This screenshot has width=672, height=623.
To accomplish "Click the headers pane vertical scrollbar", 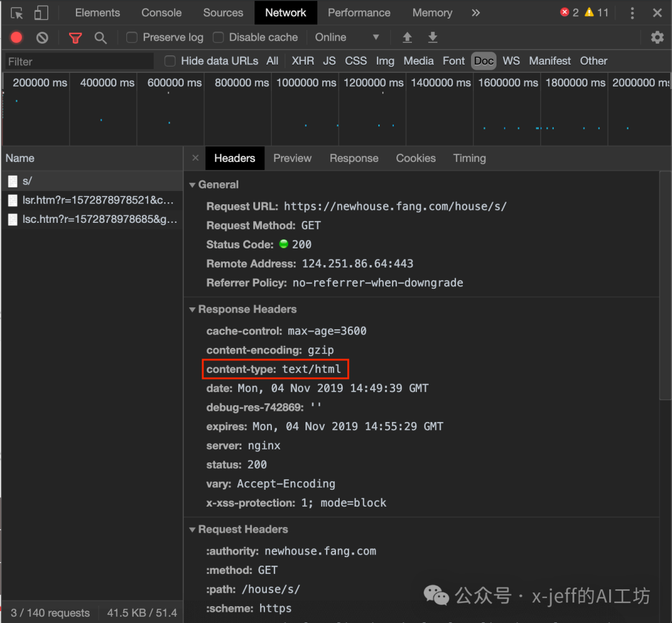I will click(665, 285).
